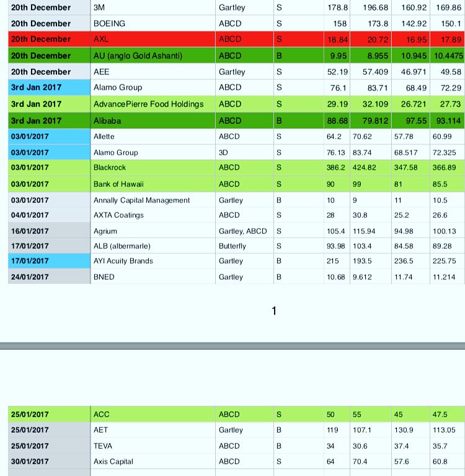
Task: Click the AYI Acuity Brands cell
Action: (x=153, y=261)
